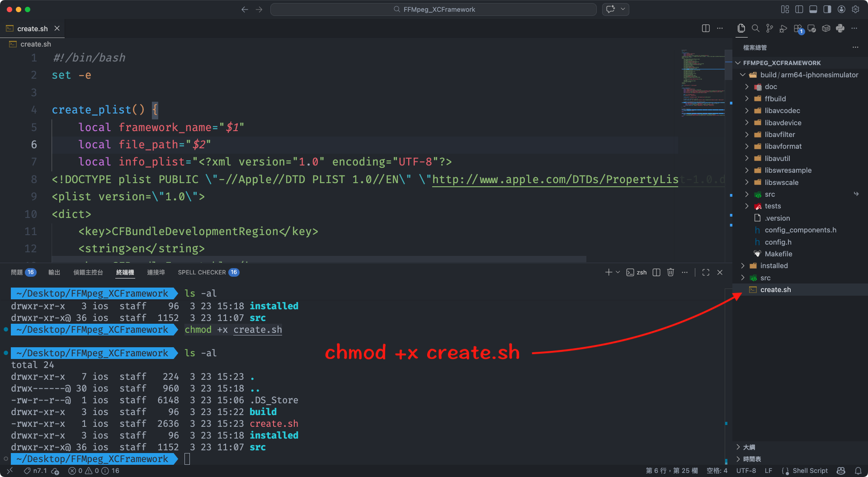Open the Manage gear settings icon
This screenshot has width=868, height=477.
coord(855,9)
